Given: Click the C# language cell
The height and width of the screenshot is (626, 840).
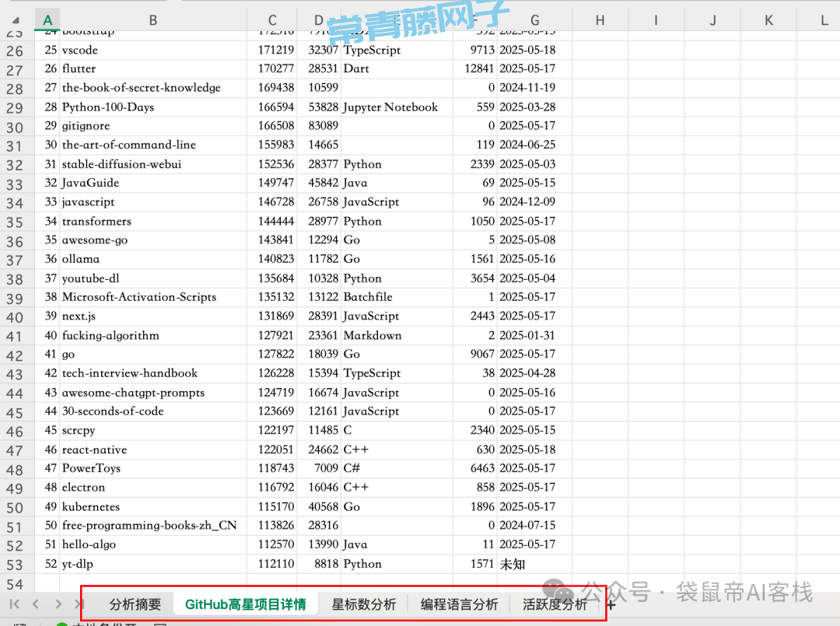Looking at the screenshot, I should 397,469.
